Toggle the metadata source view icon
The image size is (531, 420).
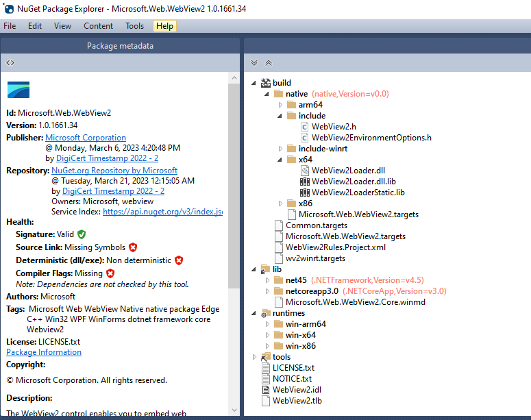coord(10,62)
